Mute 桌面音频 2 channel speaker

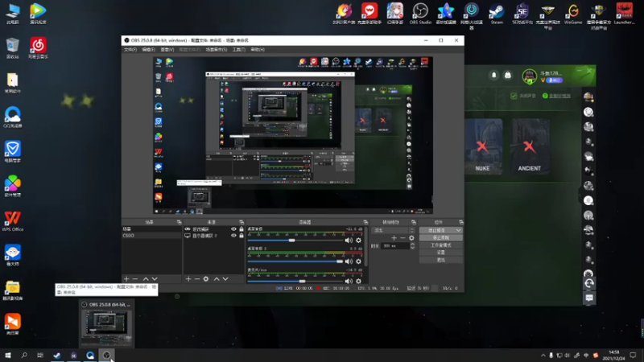(x=349, y=261)
